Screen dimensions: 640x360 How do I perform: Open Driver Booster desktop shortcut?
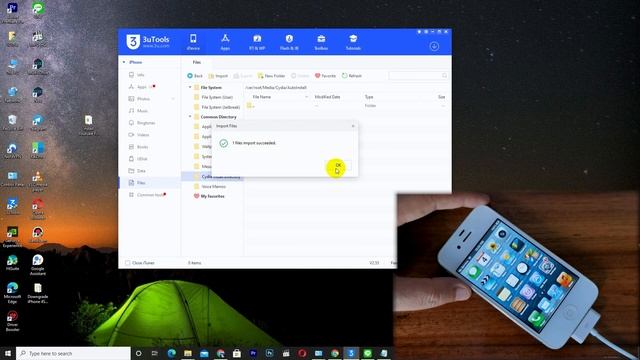[x=12, y=321]
